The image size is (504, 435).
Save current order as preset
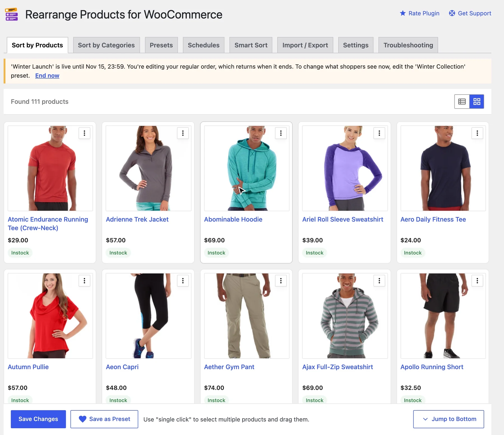(104, 419)
